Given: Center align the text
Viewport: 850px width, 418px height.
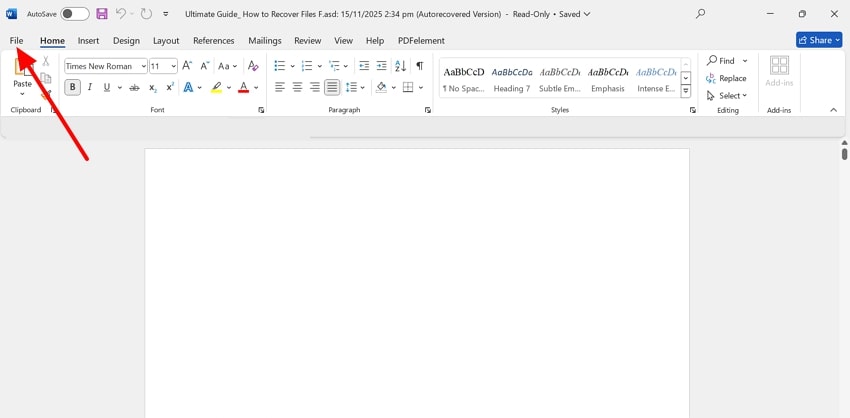Looking at the screenshot, I should [297, 87].
